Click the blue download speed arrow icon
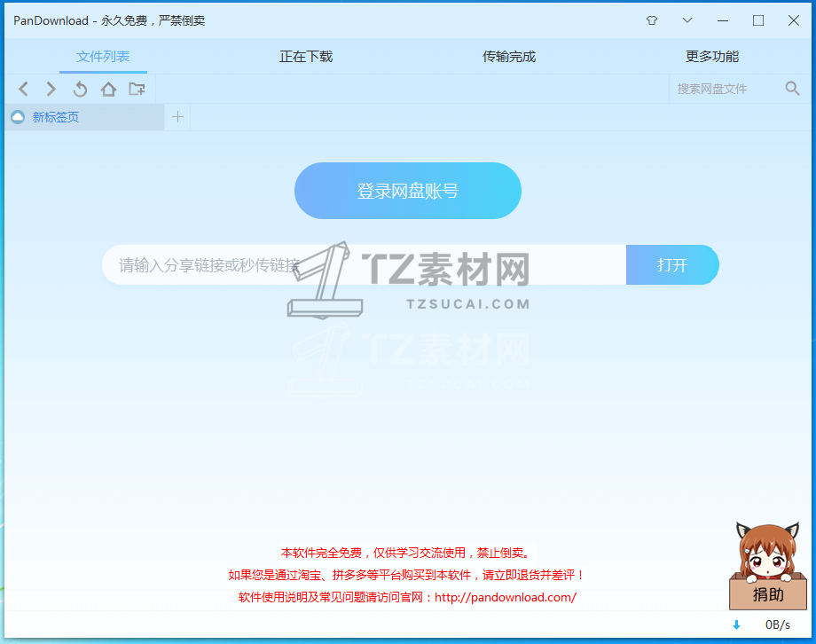 [x=736, y=624]
